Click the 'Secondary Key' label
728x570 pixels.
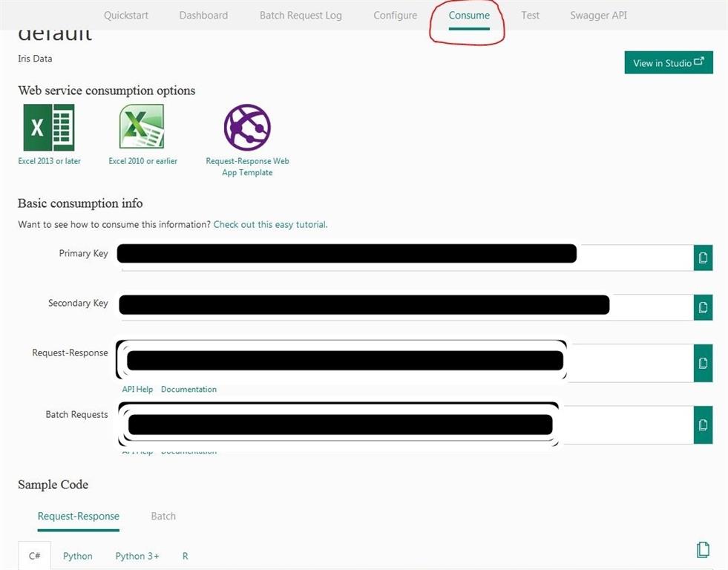[78, 303]
